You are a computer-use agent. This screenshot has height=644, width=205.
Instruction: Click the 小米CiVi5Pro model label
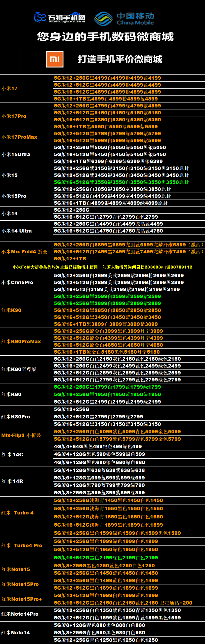point(17,282)
